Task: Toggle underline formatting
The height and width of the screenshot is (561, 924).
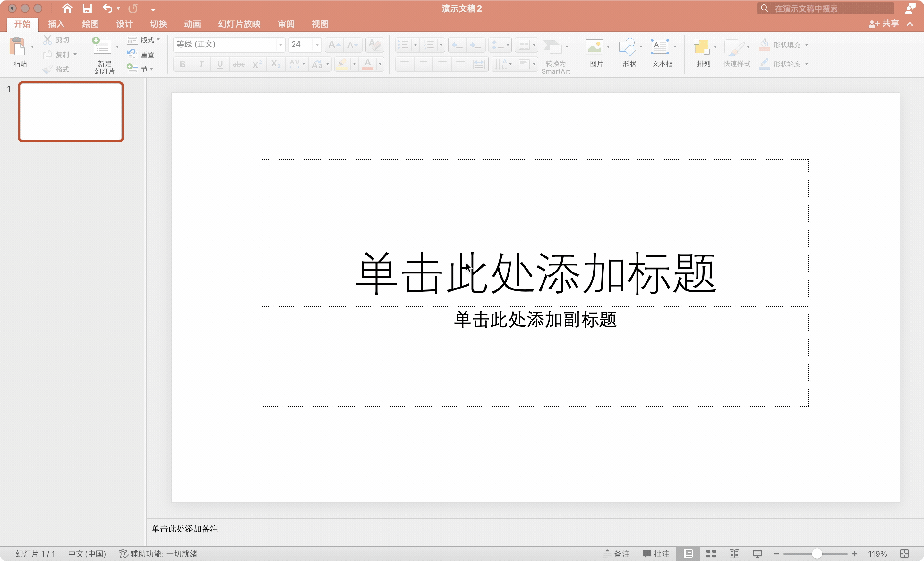Action: pos(220,64)
